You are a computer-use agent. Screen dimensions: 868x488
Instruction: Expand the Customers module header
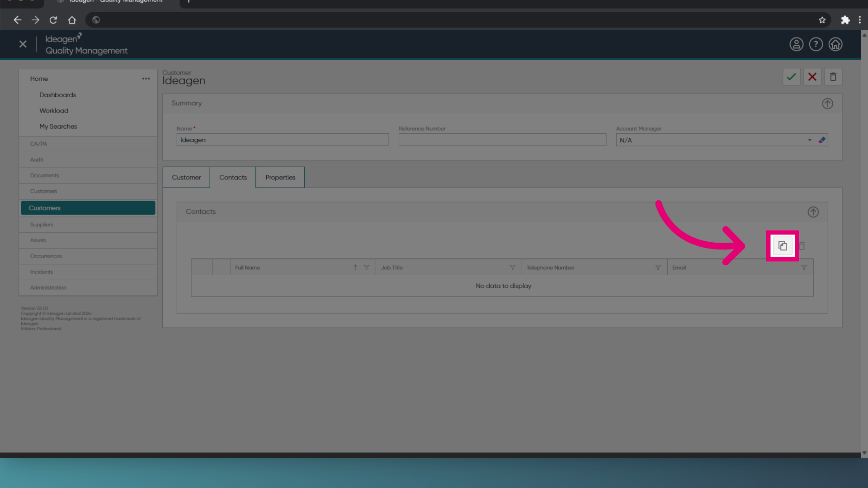pyautogui.click(x=88, y=192)
